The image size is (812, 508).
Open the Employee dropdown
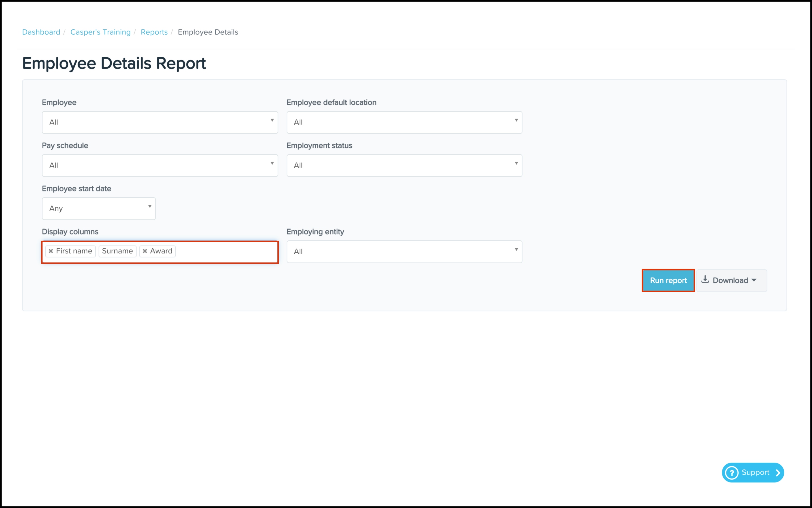point(160,122)
